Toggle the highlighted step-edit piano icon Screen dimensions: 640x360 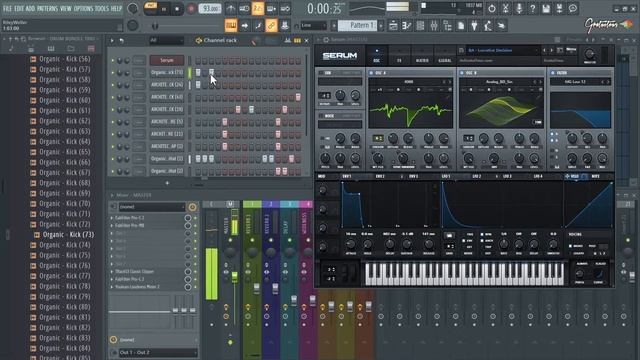point(231,26)
